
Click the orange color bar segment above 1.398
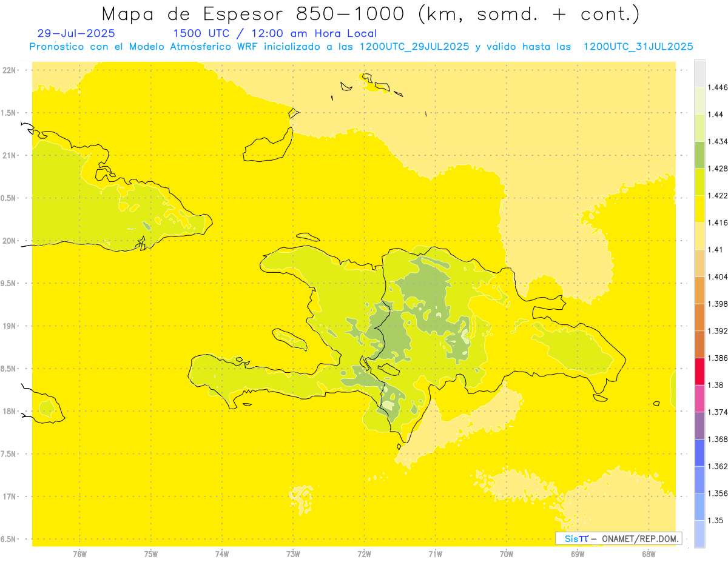(699, 290)
